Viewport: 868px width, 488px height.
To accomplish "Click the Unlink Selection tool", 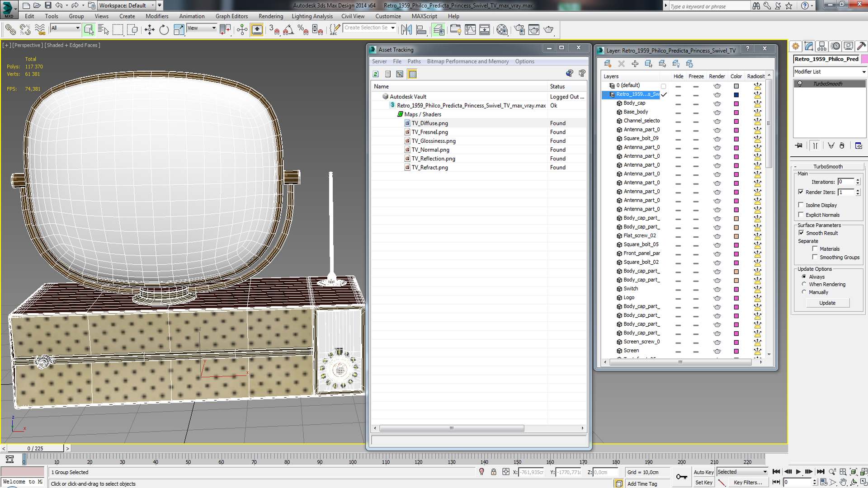I will coord(25,30).
